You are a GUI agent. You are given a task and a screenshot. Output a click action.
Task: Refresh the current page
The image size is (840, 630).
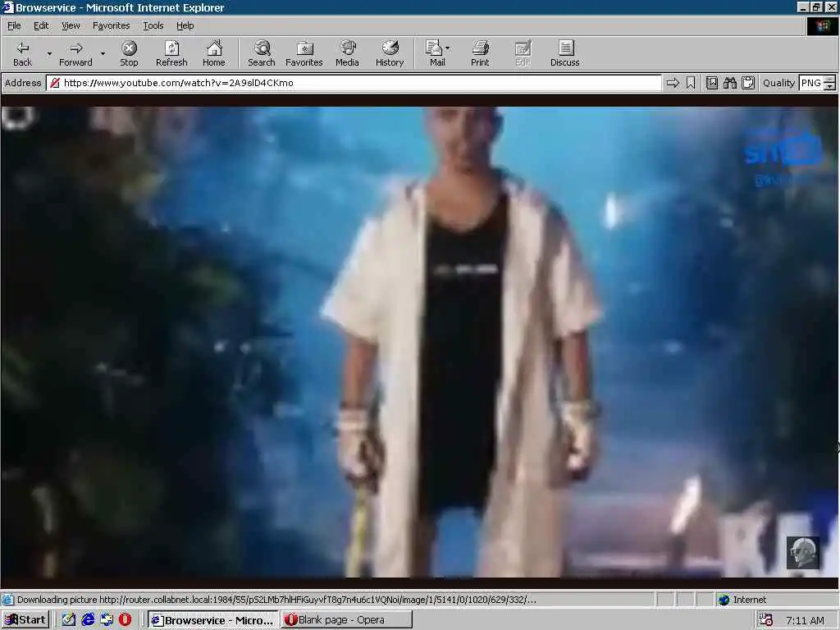point(171,53)
